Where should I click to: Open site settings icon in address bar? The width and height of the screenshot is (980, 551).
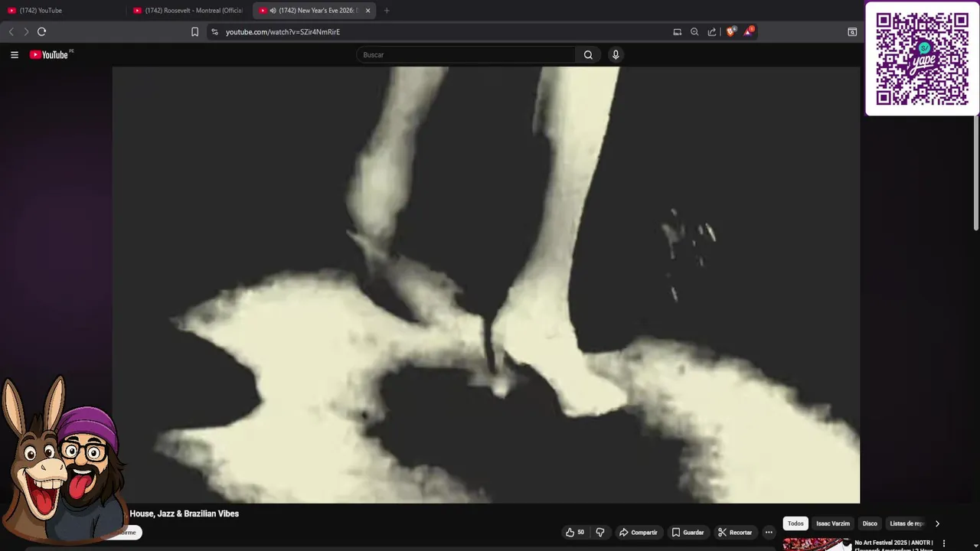click(214, 31)
